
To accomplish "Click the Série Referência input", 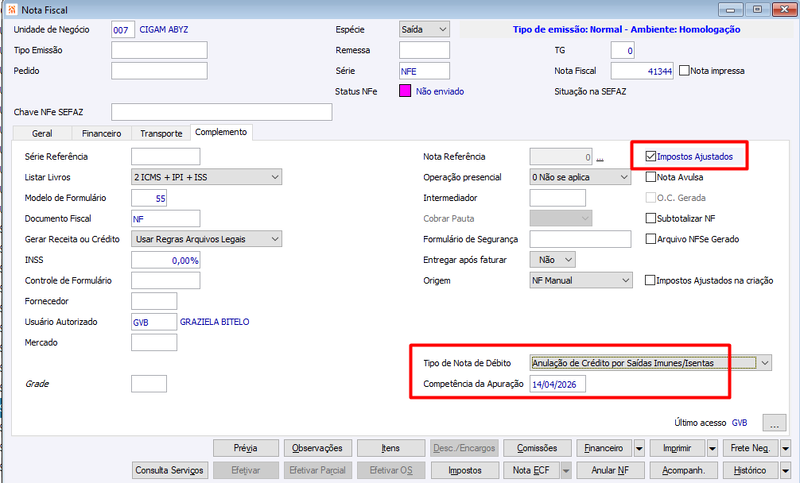I will pyautogui.click(x=166, y=157).
